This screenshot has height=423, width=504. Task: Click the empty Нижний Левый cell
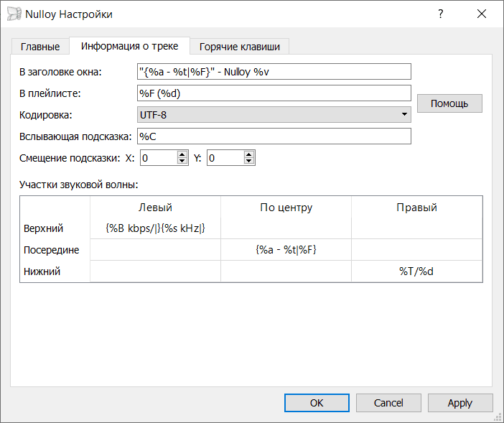[x=155, y=271]
